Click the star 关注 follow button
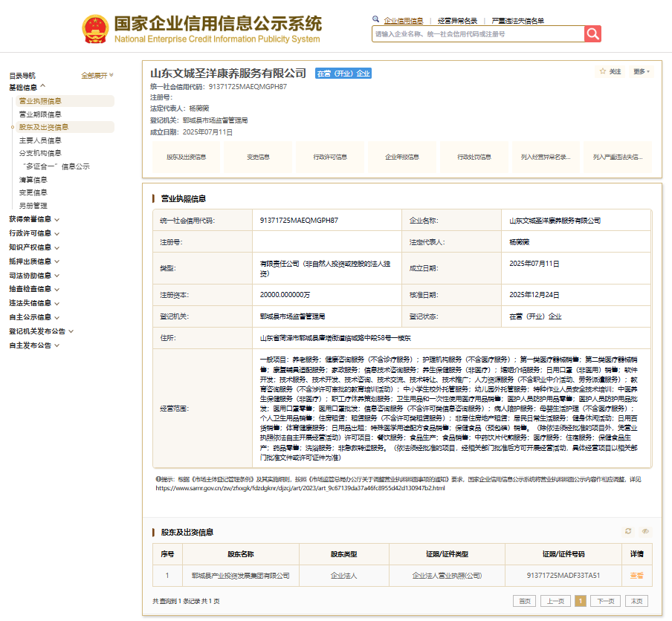 click(x=610, y=71)
